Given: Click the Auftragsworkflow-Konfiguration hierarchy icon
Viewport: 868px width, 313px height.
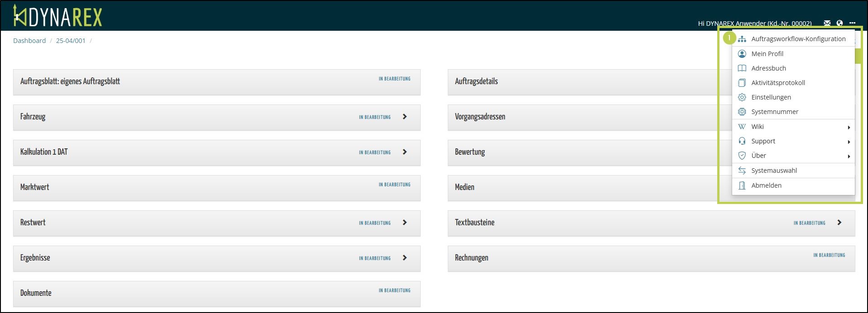Looking at the screenshot, I should 742,39.
